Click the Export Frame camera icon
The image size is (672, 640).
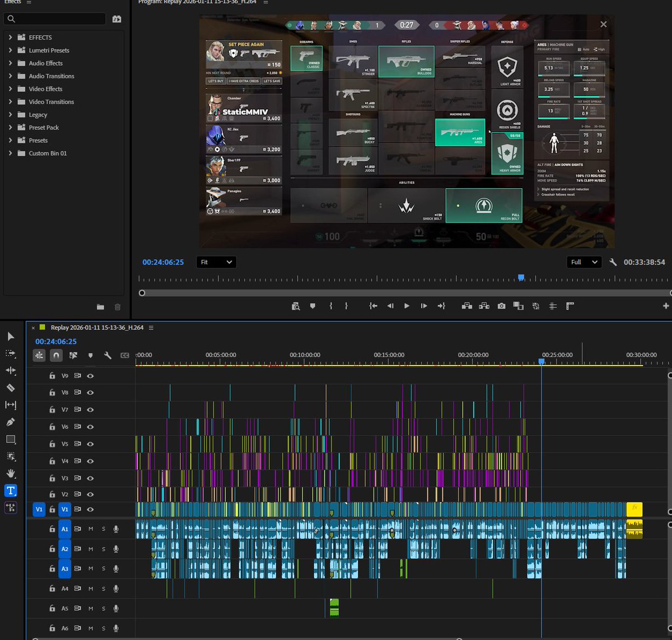click(x=501, y=306)
